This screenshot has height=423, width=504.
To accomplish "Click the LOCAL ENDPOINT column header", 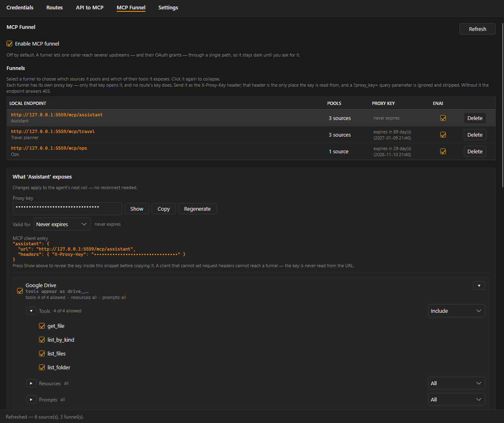I will click(x=28, y=103).
